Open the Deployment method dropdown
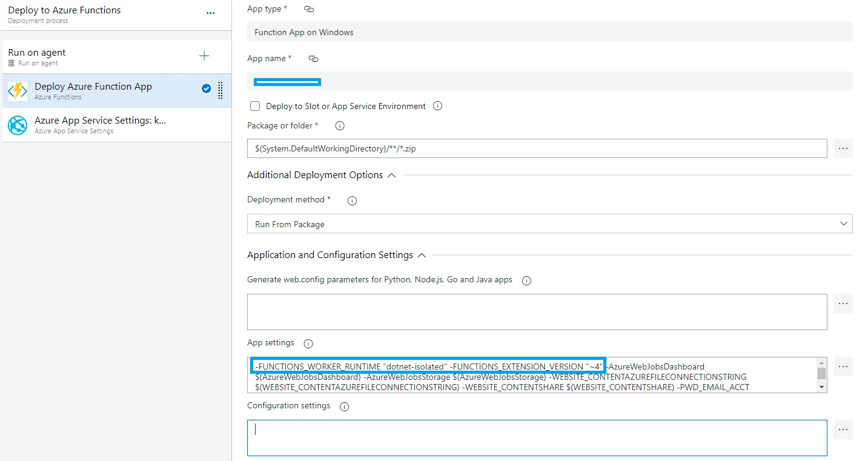Screen dimensions: 868x461 (x=549, y=224)
